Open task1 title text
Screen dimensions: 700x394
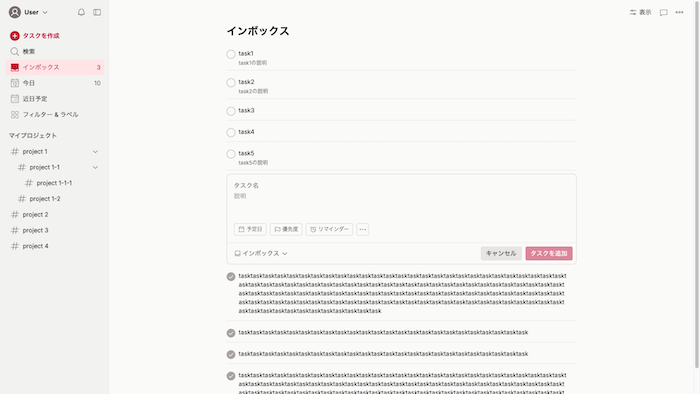(246, 54)
